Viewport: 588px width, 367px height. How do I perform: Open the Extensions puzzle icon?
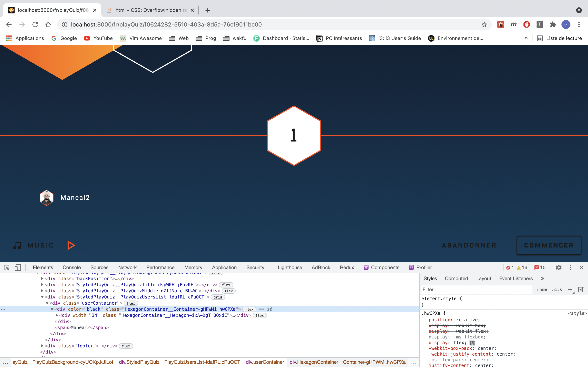point(553,24)
